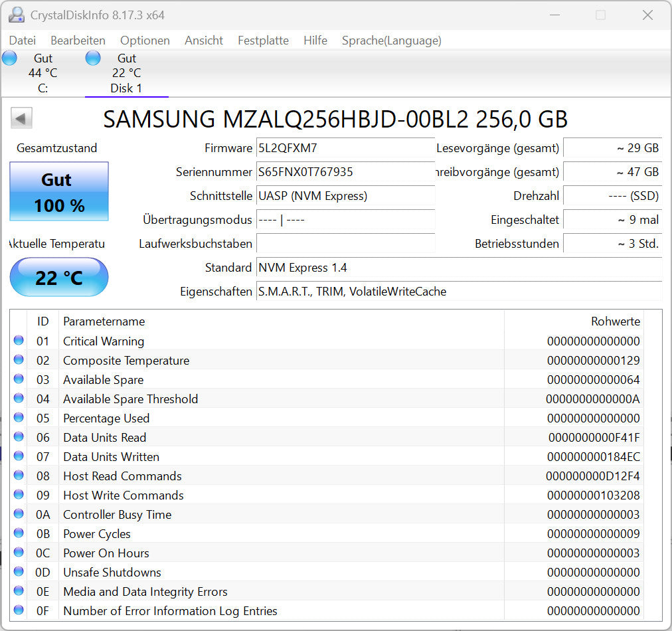Viewport: 672px width, 631px height.
Task: Click the blue dot beside Unsafe Shutdowns
Action: tap(19, 572)
